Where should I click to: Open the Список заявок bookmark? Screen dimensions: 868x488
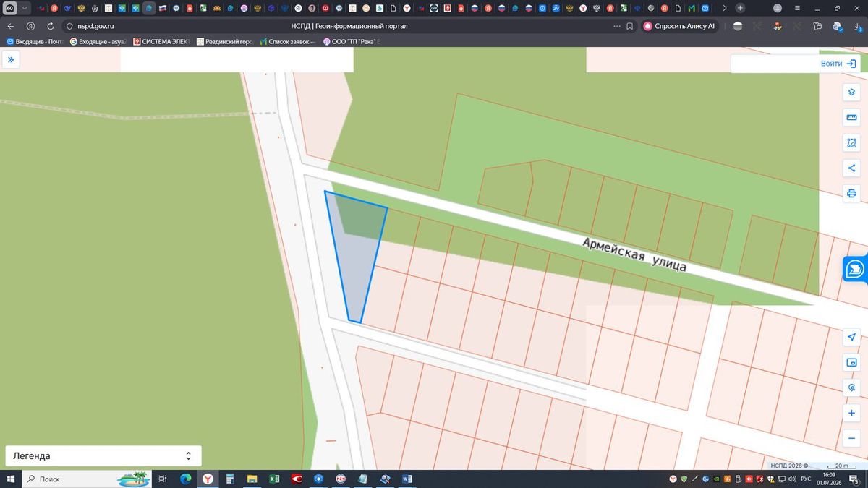point(287,42)
